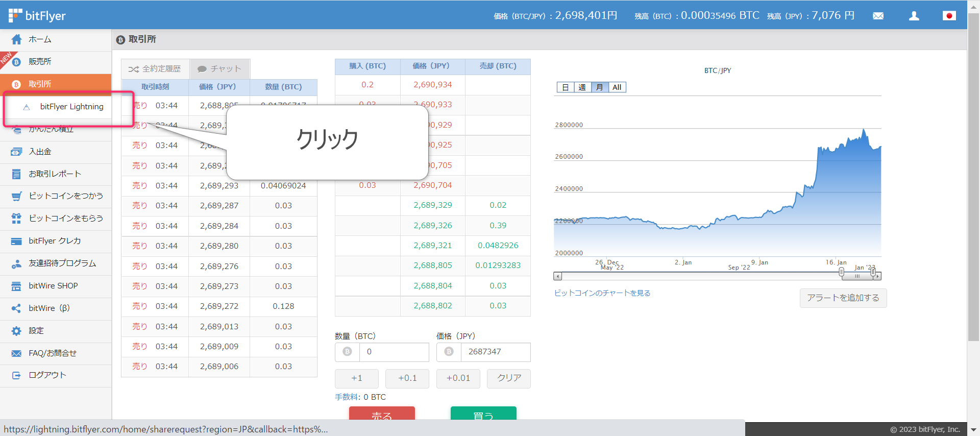Open 販売所 in the sidebar
Viewport: 980px width, 436px height.
click(x=56, y=62)
